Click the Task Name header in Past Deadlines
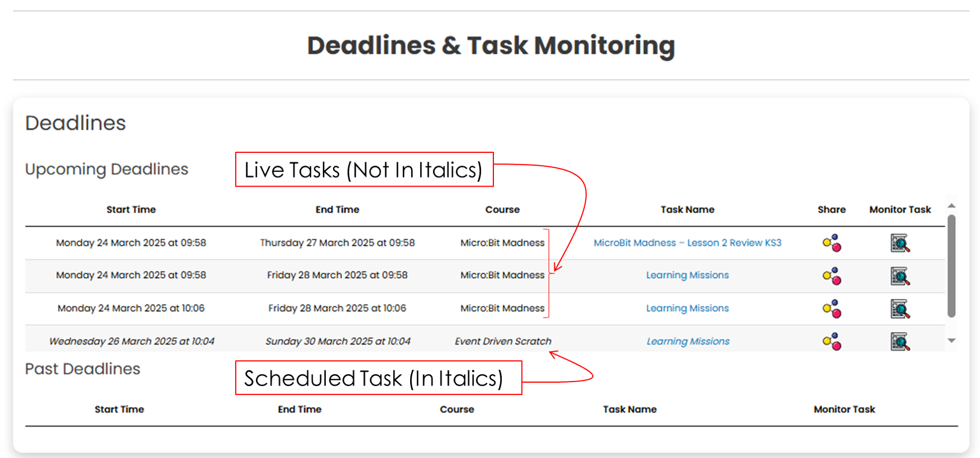The width and height of the screenshot is (980, 458). (630, 410)
